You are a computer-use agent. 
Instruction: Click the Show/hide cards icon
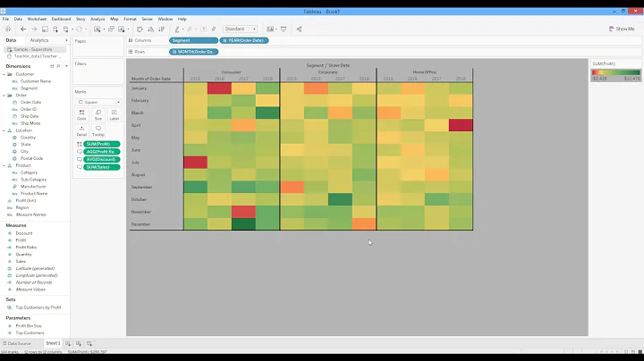tap(270, 29)
